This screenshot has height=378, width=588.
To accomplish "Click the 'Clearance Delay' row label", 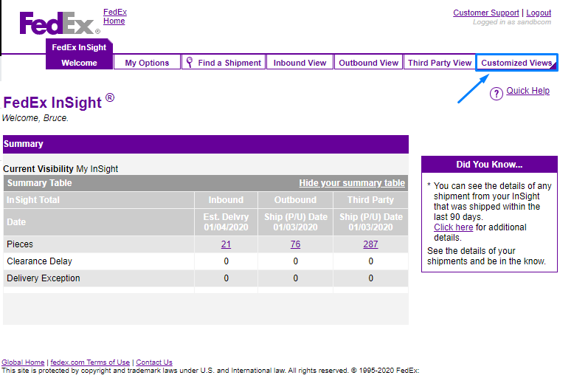I will click(39, 261).
